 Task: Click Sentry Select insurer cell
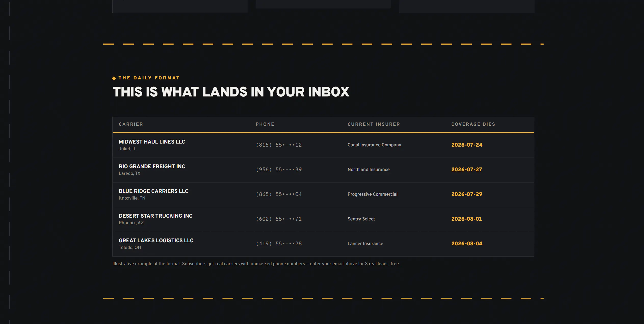361,219
